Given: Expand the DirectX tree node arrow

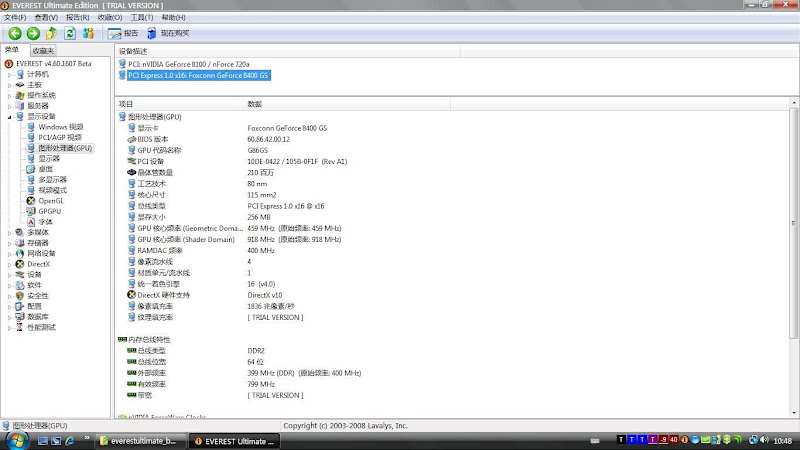Looking at the screenshot, I should coord(9,264).
